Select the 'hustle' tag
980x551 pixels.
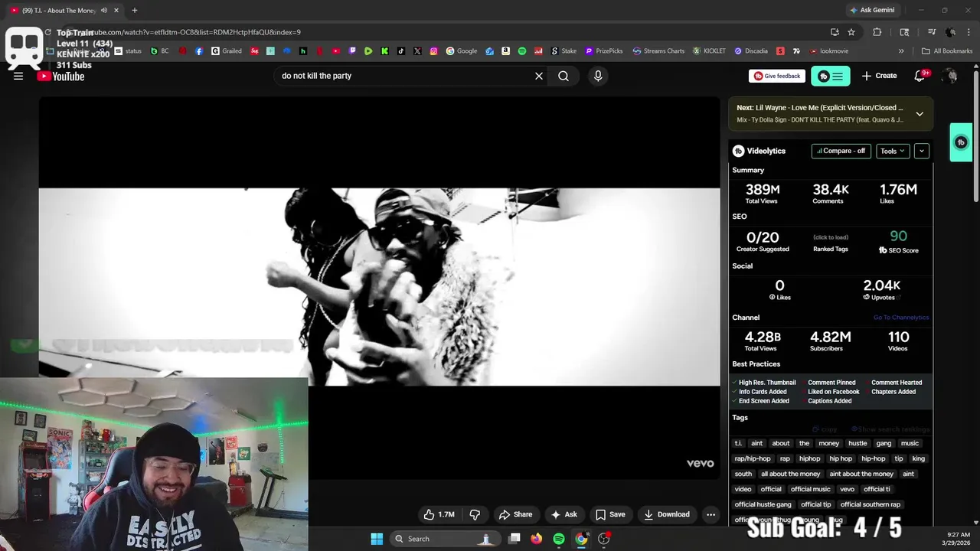pyautogui.click(x=857, y=443)
